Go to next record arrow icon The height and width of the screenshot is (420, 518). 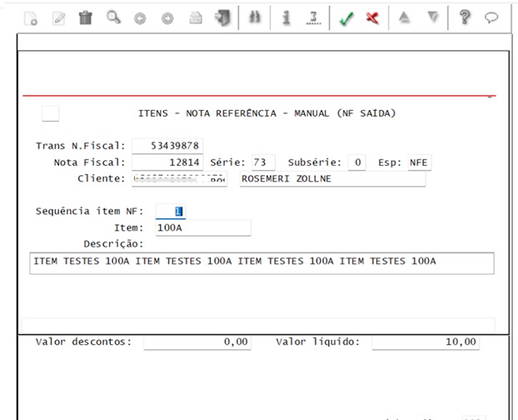pos(167,18)
